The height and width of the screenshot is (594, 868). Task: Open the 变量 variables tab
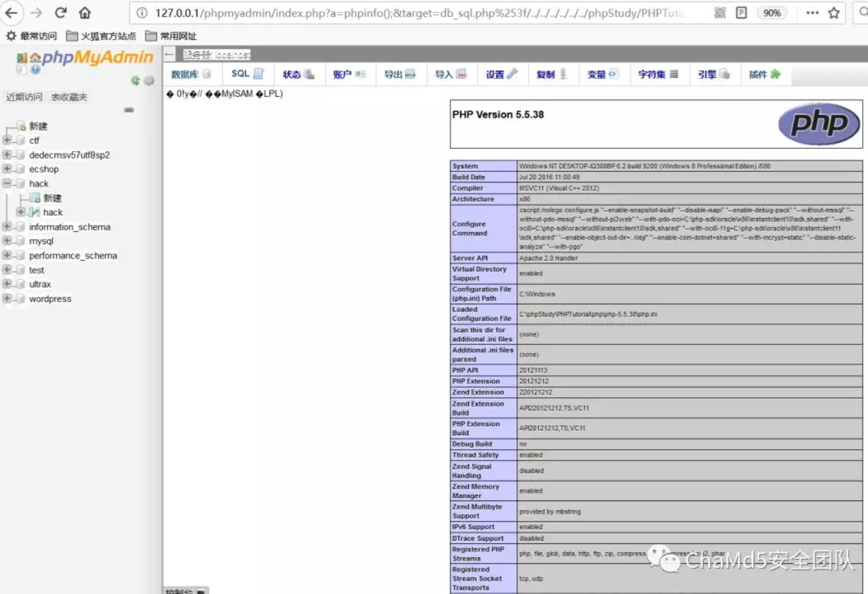tap(603, 74)
